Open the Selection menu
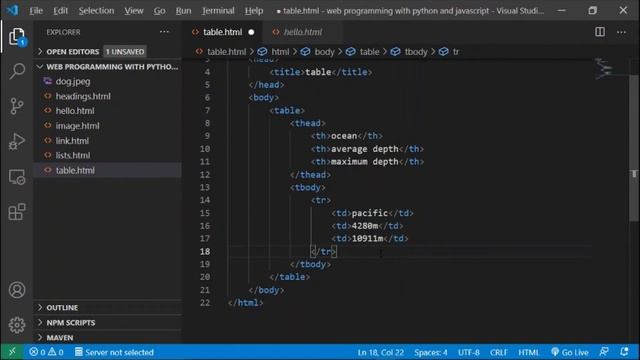The image size is (640, 360). tap(96, 11)
